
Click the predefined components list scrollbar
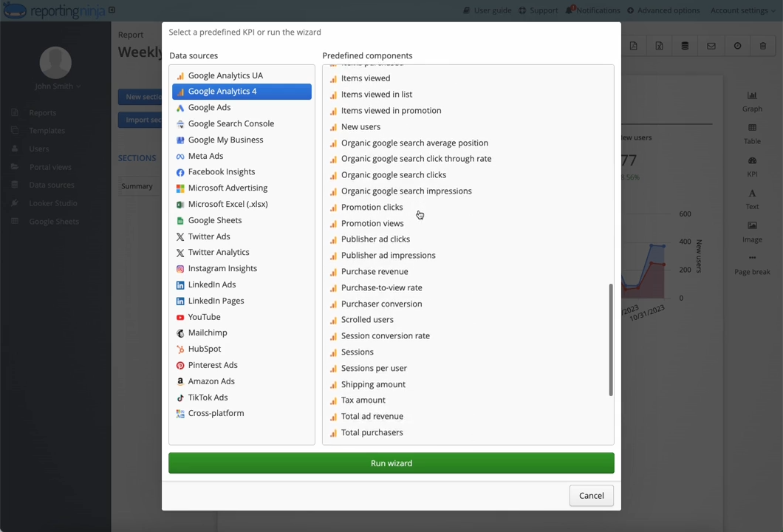[x=610, y=340]
